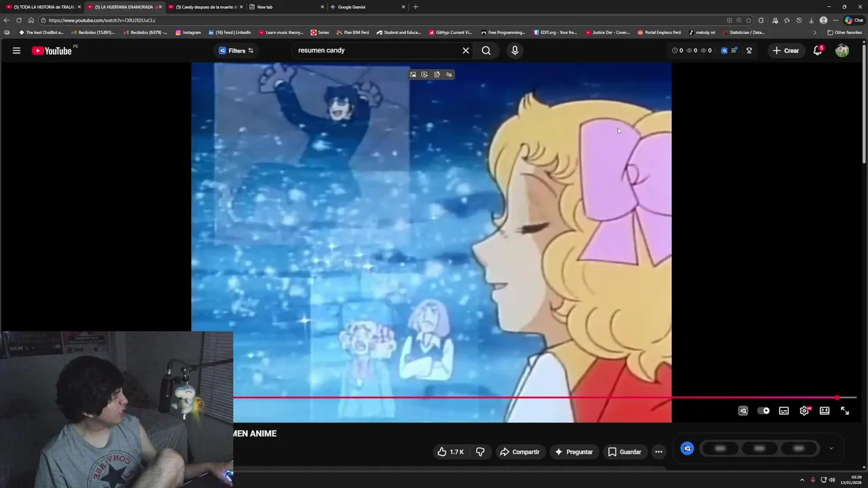The width and height of the screenshot is (868, 488).
Task: Click the blue vidIQ circle below video
Action: pos(687,449)
